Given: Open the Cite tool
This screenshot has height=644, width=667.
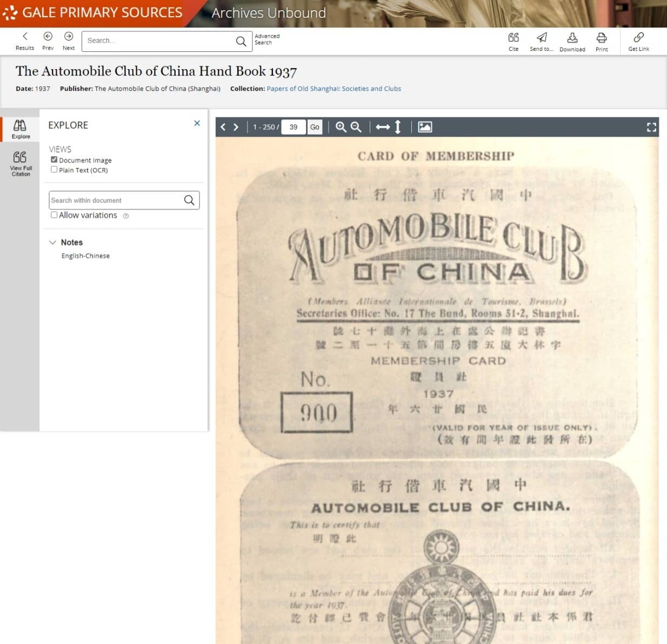Looking at the screenshot, I should pos(513,42).
